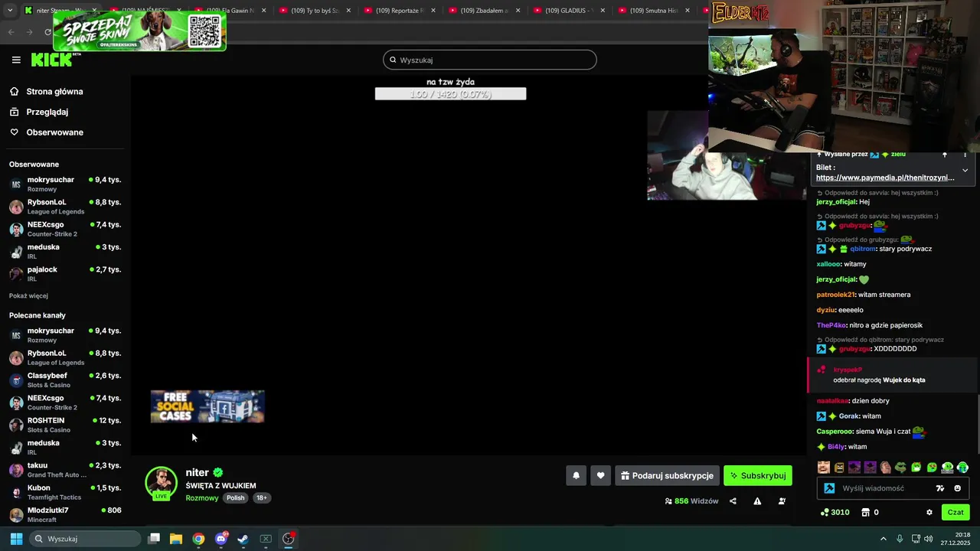Open the 7TV emote picker icon

[940, 488]
